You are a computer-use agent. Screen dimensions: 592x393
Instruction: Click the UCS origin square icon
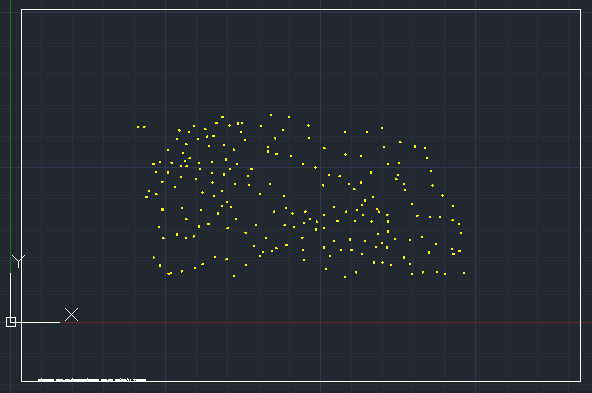click(11, 322)
